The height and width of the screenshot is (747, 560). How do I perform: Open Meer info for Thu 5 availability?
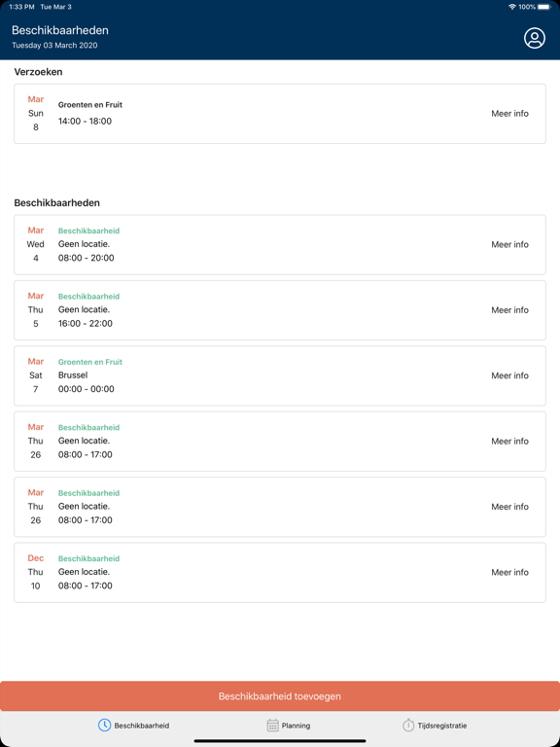(509, 310)
